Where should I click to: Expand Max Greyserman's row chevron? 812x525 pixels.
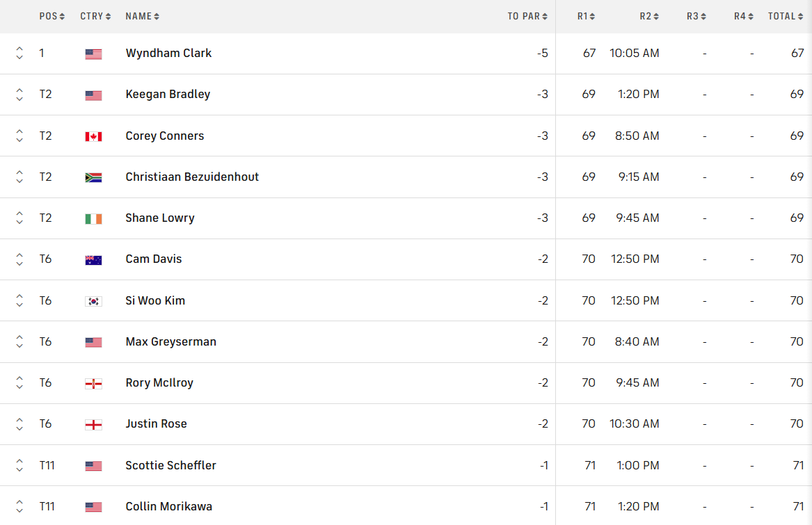[x=19, y=341]
